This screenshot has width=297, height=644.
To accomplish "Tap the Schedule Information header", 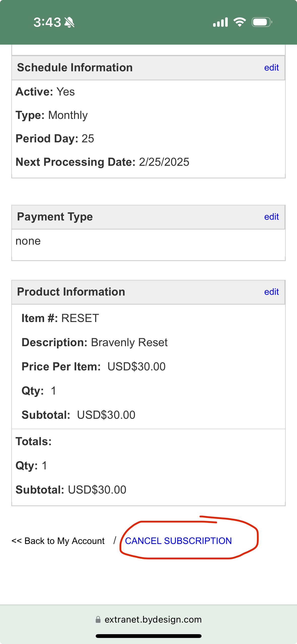I will pos(75,68).
